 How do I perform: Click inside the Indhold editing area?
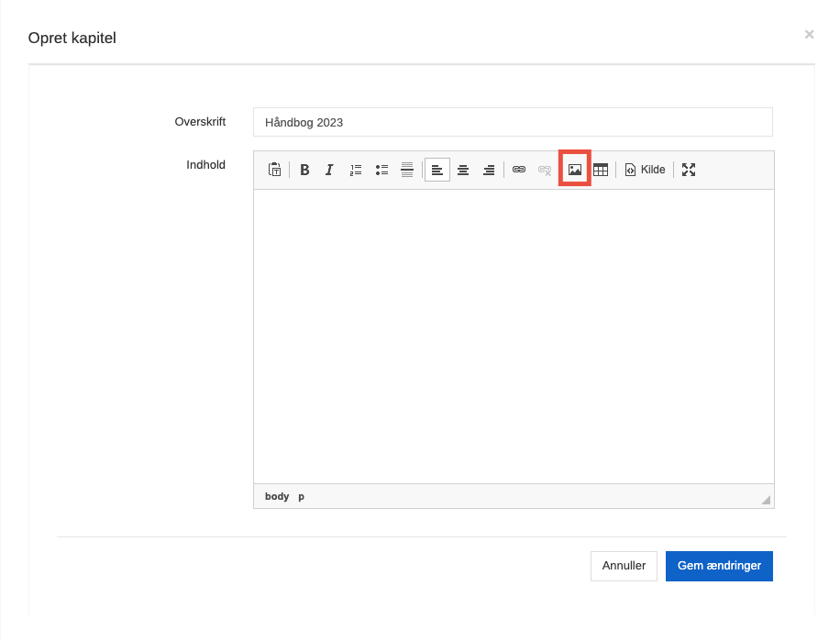(x=514, y=337)
